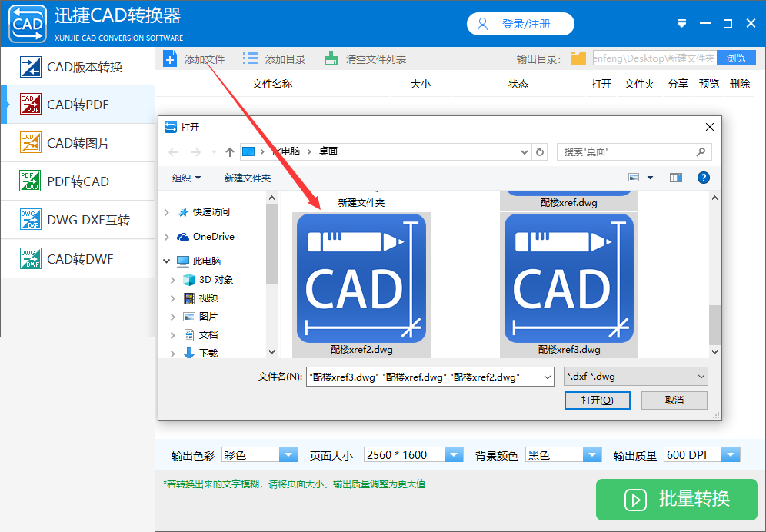Click the output directory path field
This screenshot has height=532, width=766.
pyautogui.click(x=654, y=58)
